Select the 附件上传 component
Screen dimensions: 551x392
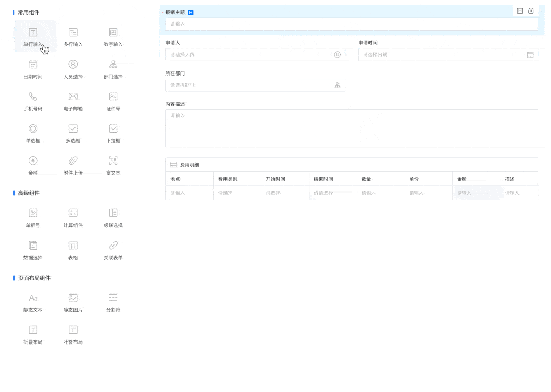point(73,165)
